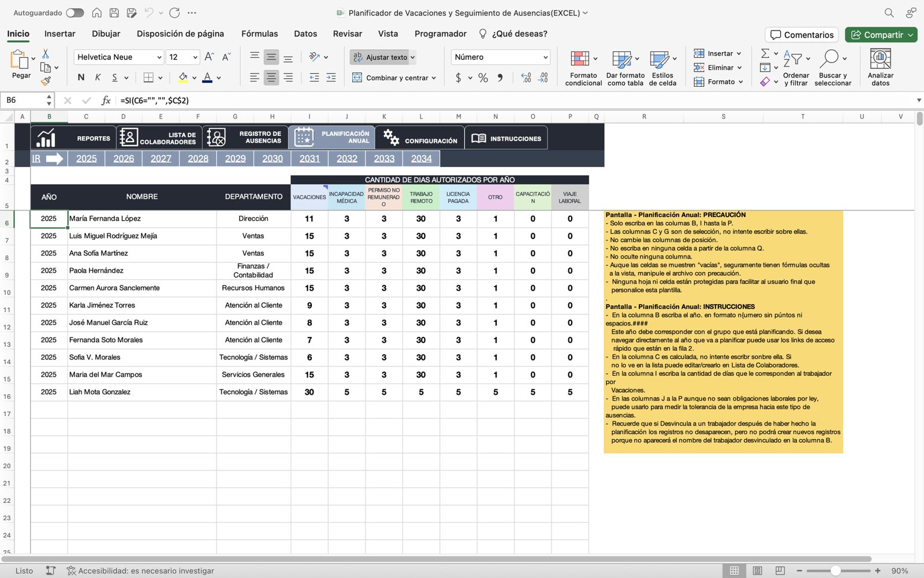Image resolution: width=924 pixels, height=578 pixels.
Task: Open the Combinar y centrar dropdown arrow
Action: tap(434, 78)
